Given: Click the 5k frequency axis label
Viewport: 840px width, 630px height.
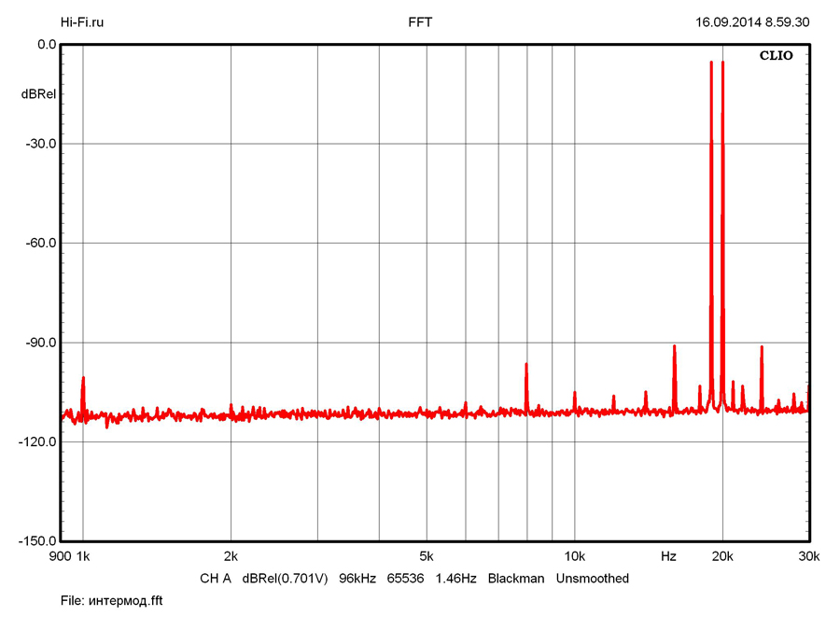Looking at the screenshot, I should (427, 556).
